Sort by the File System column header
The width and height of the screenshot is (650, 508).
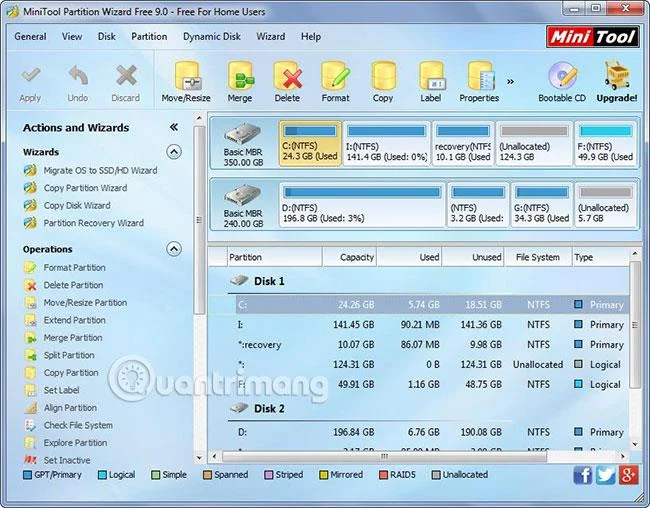(x=538, y=257)
